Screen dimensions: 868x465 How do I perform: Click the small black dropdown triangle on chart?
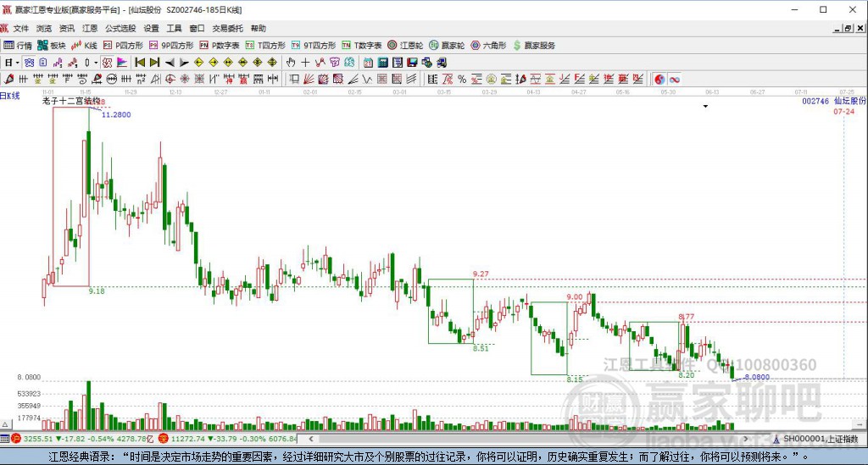pyautogui.click(x=705, y=106)
